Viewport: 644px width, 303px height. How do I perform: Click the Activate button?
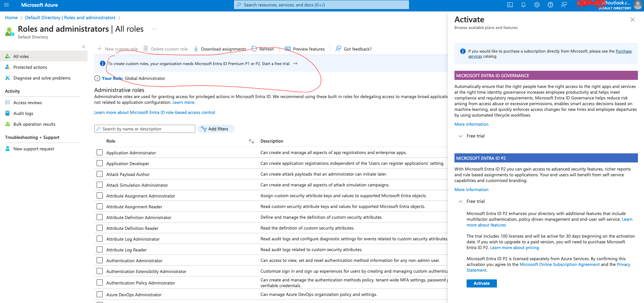(482, 283)
